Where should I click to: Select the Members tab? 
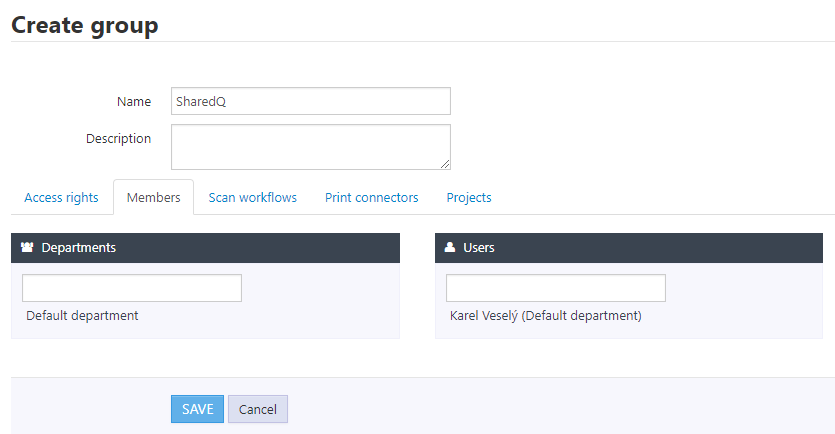click(153, 198)
